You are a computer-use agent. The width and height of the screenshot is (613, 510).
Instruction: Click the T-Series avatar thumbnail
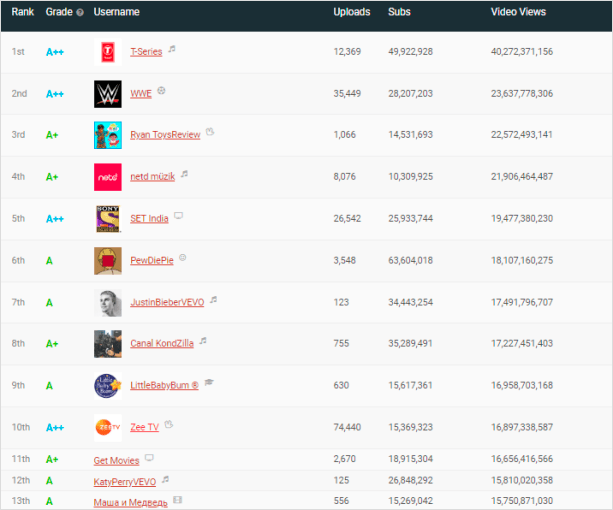108,52
